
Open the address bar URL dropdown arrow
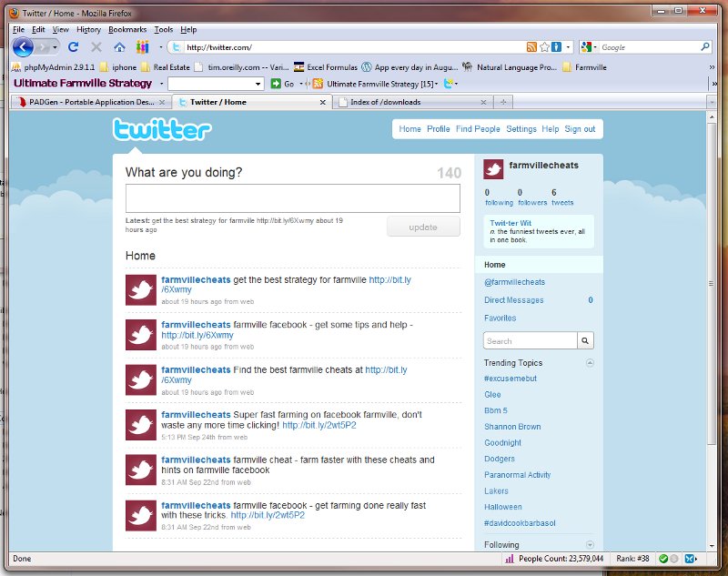pyautogui.click(x=568, y=47)
